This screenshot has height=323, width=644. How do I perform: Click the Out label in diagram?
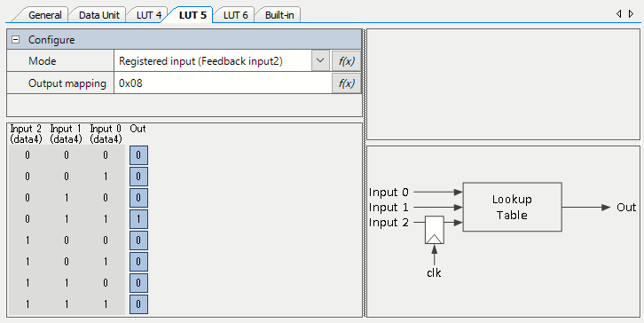point(626,208)
